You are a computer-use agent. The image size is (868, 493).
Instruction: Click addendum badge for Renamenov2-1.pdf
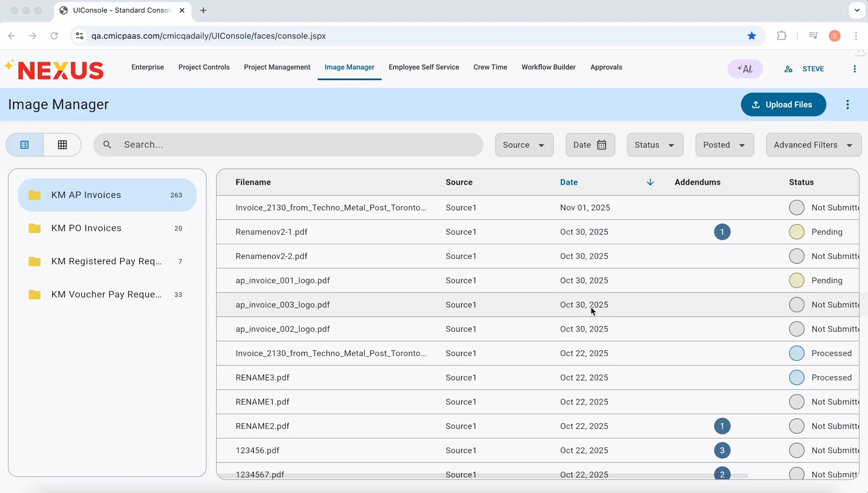tap(722, 232)
